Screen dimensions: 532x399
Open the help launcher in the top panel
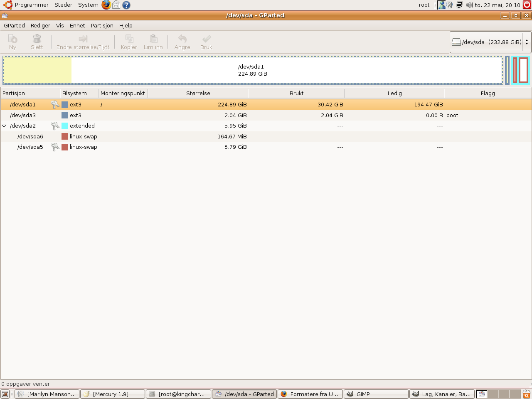(x=126, y=5)
